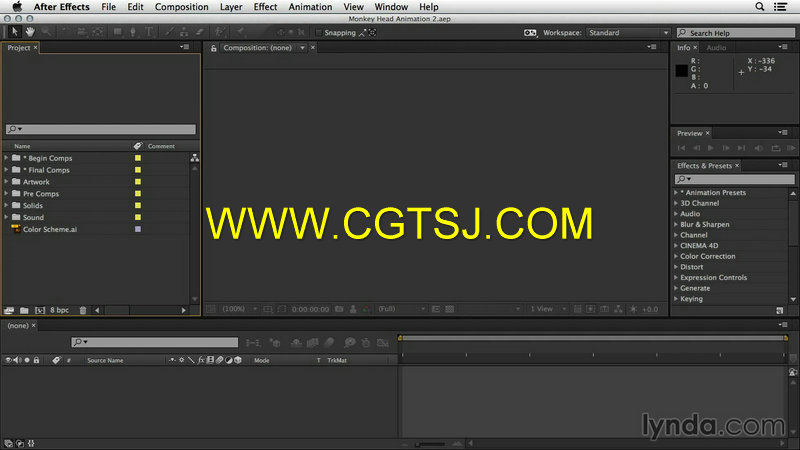The width and height of the screenshot is (800, 450).
Task: Click the Draft 3D icon in timeline
Action: click(276, 343)
